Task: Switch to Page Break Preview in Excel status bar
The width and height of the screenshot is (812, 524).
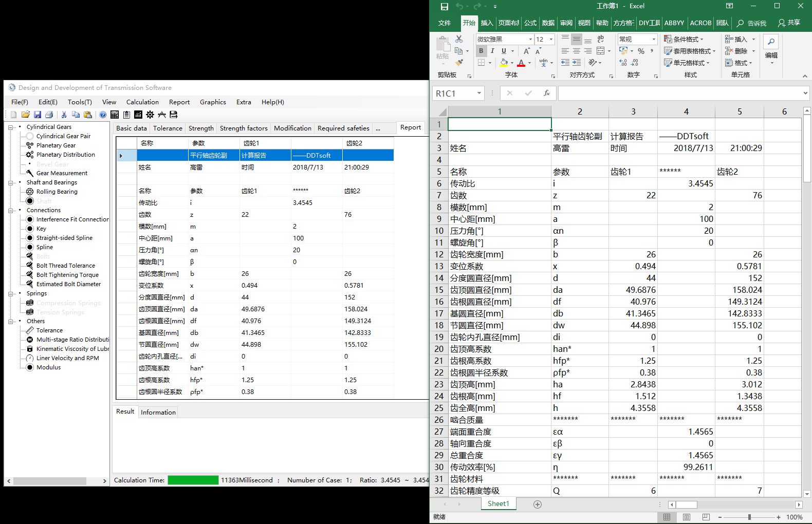Action: (x=706, y=517)
